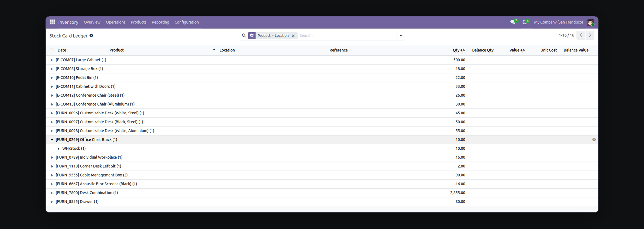Click the 500.00 quantity value
Image resolution: width=644 pixels, height=229 pixels.
click(x=459, y=60)
